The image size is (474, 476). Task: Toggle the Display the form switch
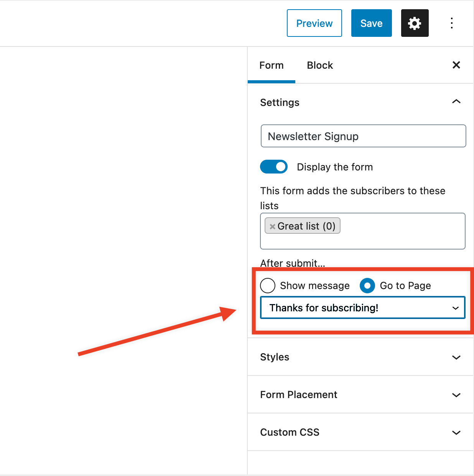click(274, 167)
